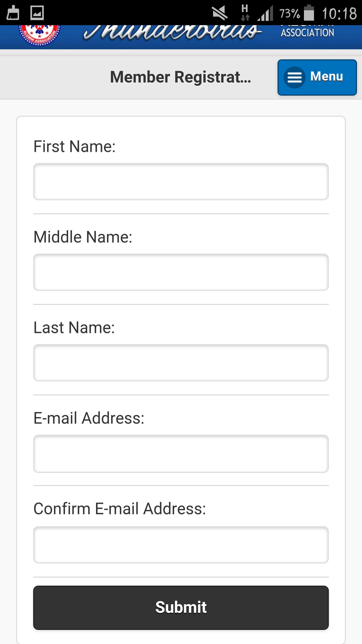This screenshot has width=362, height=644.
Task: Tap the image notification icon
Action: 37,13
